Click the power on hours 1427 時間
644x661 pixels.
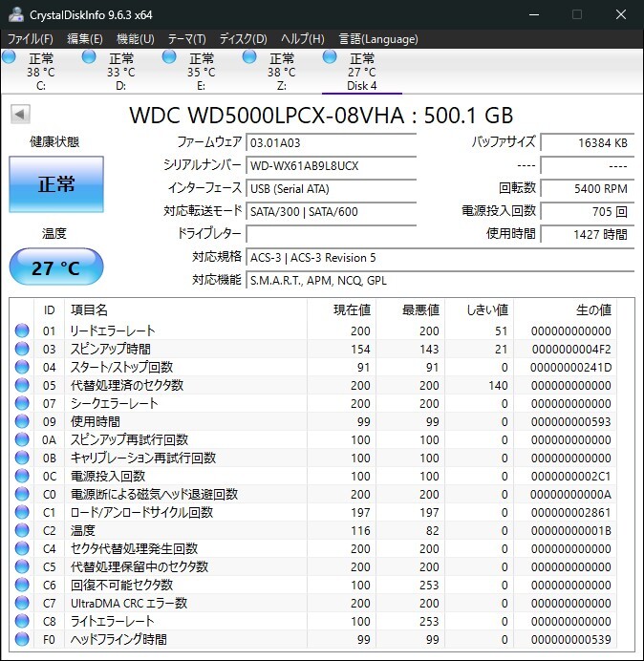tap(587, 234)
